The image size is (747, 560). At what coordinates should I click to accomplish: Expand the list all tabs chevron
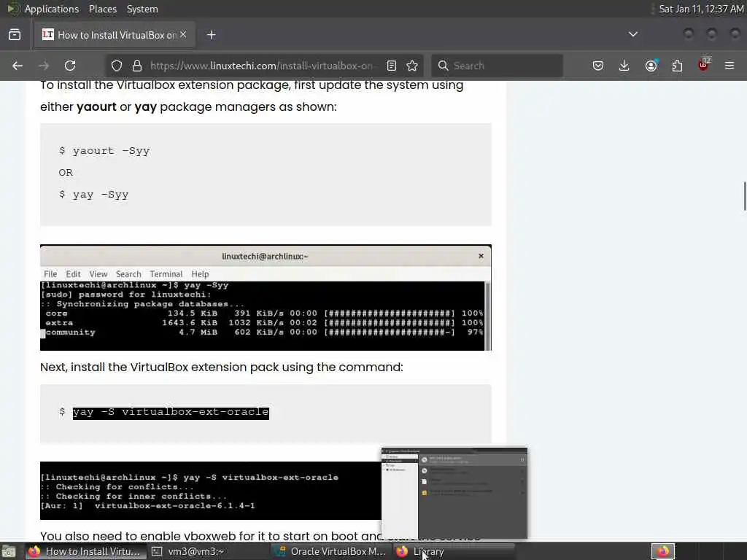point(632,34)
